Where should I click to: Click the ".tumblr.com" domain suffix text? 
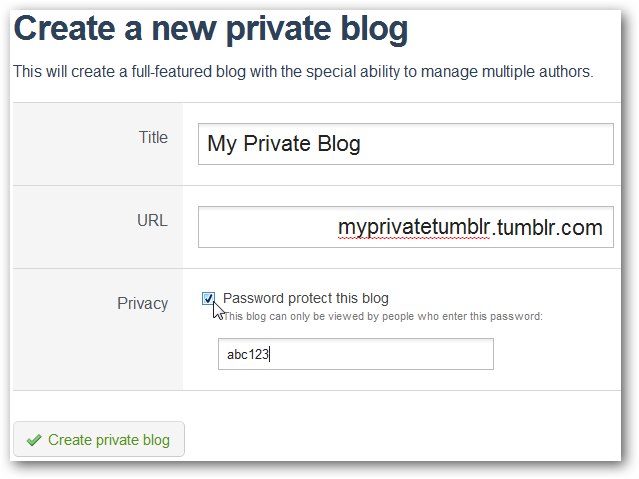pos(549,228)
